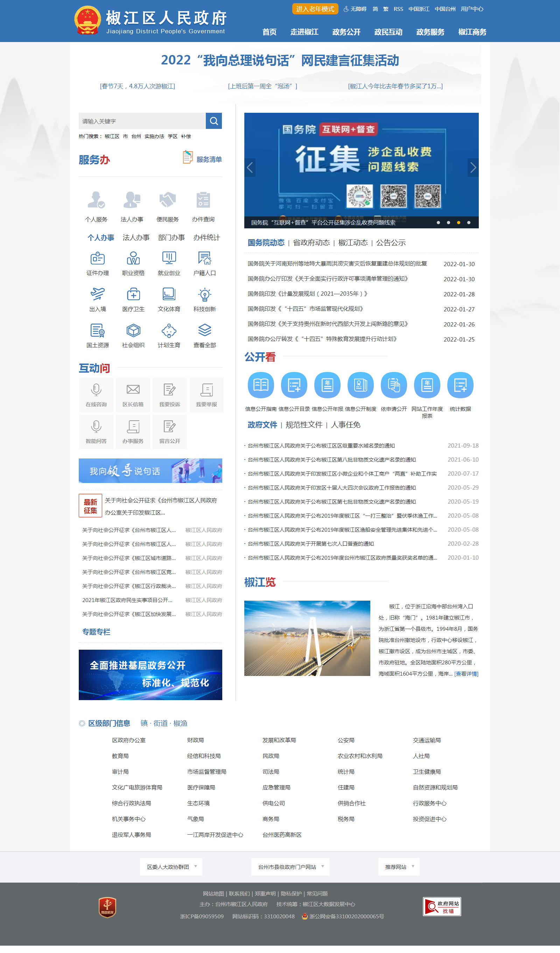Image resolution: width=560 pixels, height=953 pixels.
Task: Open 首页 in main navigation
Action: [269, 32]
